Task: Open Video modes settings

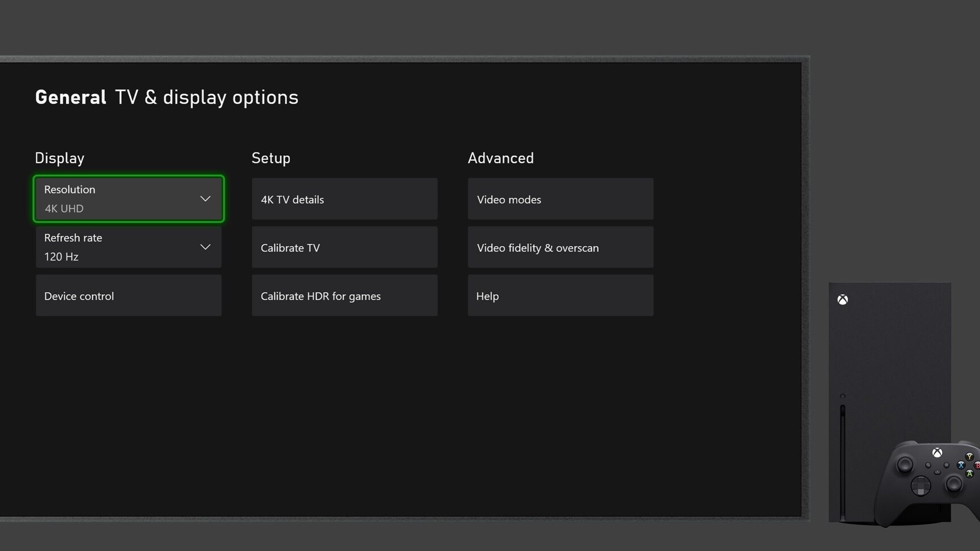Action: tap(560, 200)
